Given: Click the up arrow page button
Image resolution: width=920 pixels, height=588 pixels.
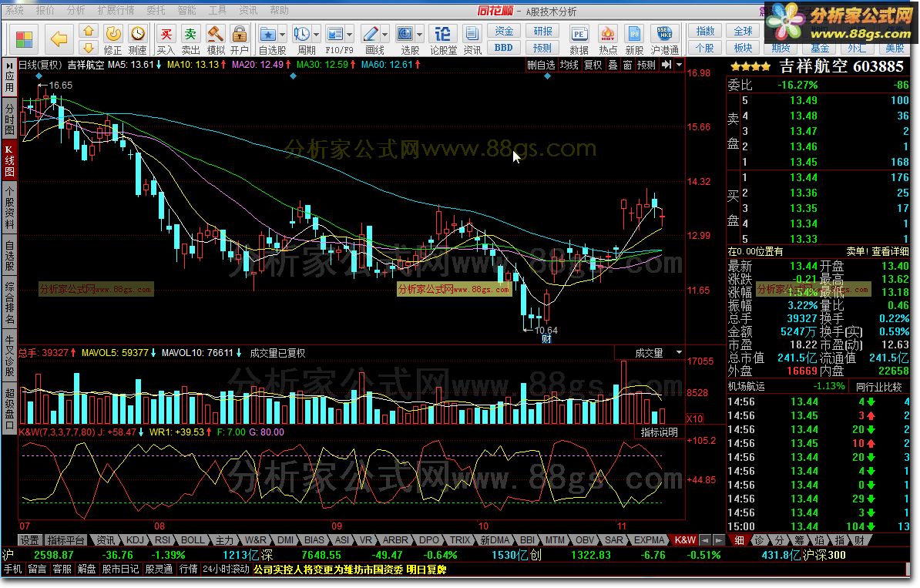Looking at the screenshot, I should [x=89, y=31].
